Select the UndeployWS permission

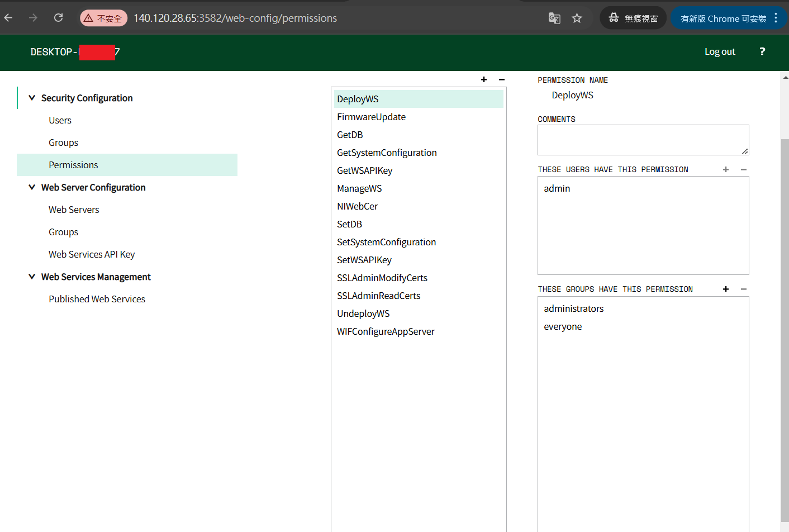419,313
